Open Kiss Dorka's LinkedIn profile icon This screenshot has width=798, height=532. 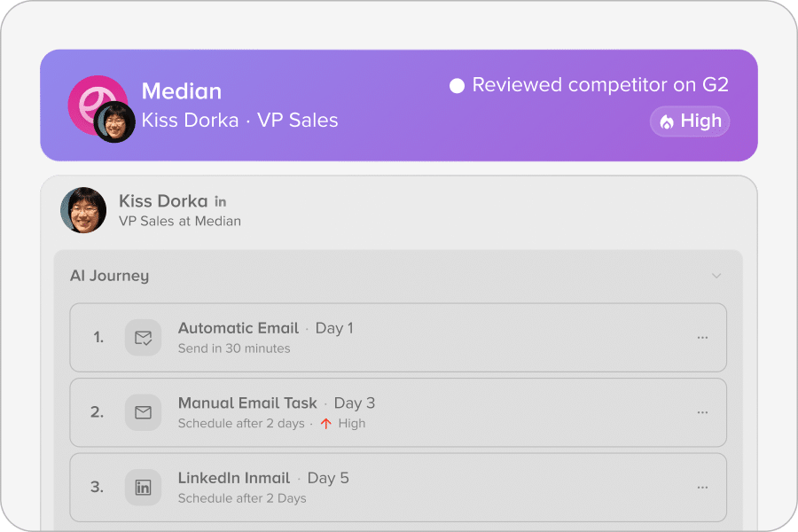(x=221, y=202)
